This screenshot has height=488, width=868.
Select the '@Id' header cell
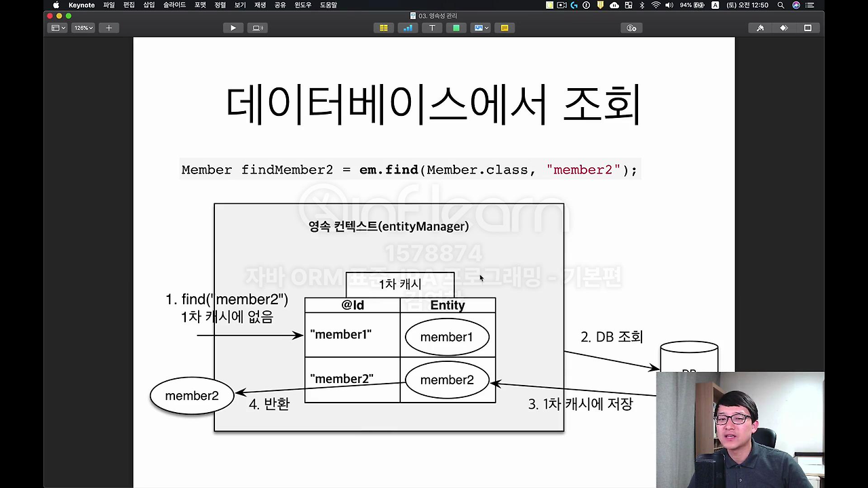click(353, 305)
